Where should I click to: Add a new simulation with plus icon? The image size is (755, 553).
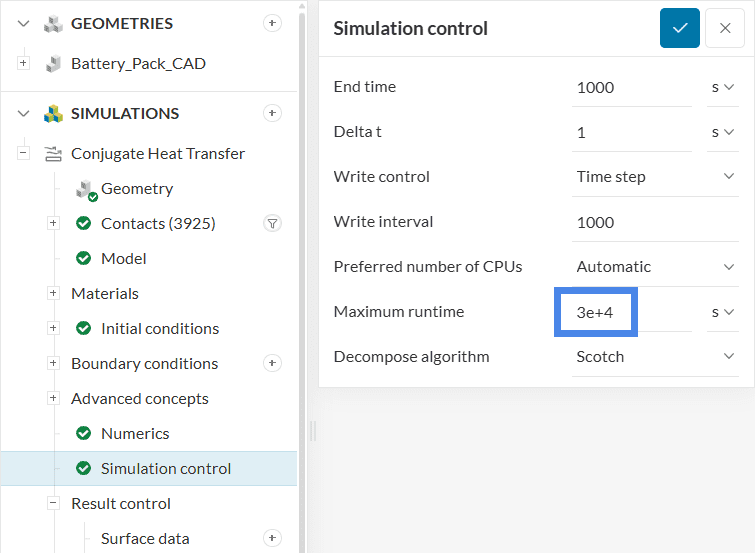click(272, 113)
